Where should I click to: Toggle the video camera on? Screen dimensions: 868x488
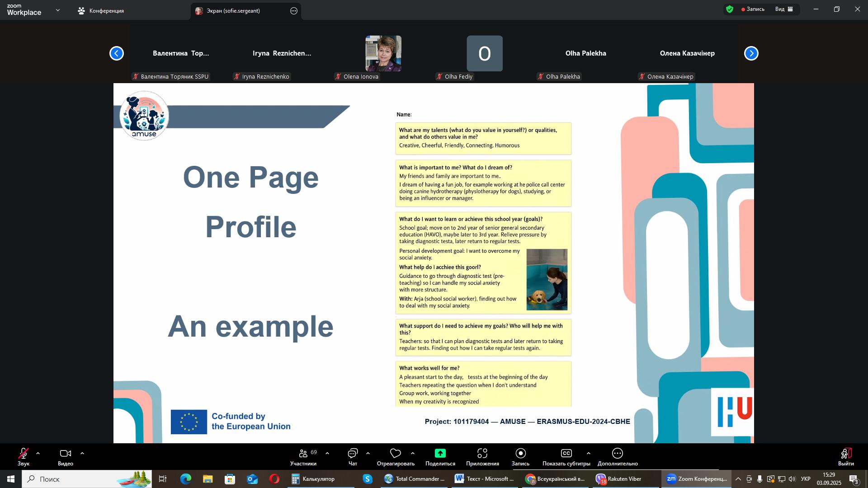coord(66,453)
